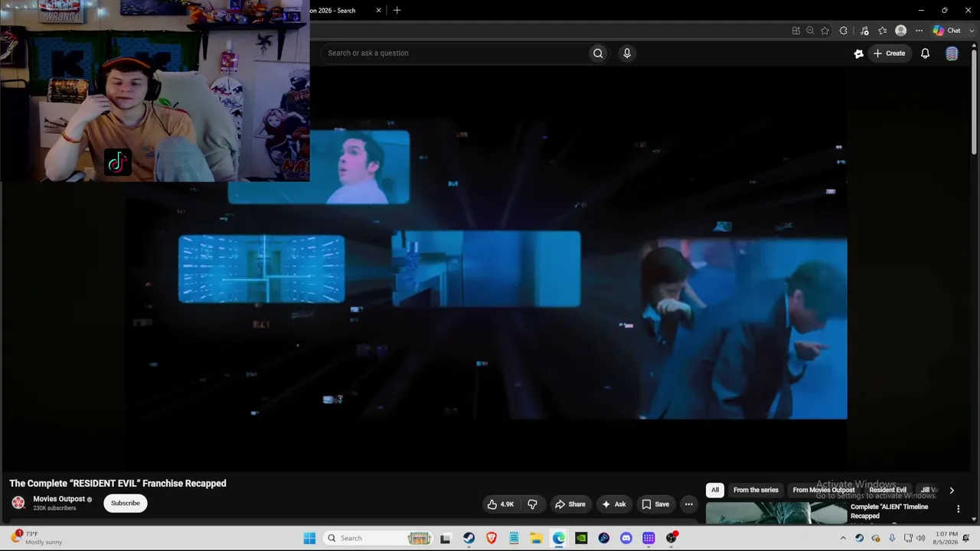Open the more actions ellipsis under the video
Screen dimensions: 980x551
coord(688,504)
